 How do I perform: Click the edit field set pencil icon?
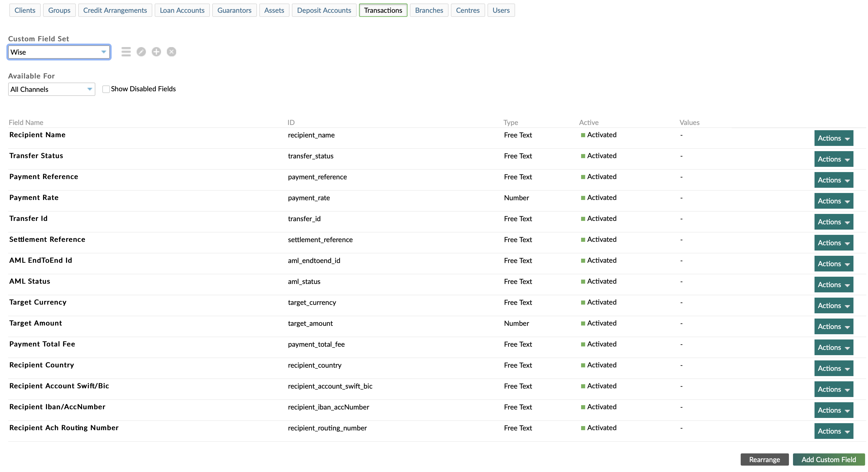click(x=141, y=52)
